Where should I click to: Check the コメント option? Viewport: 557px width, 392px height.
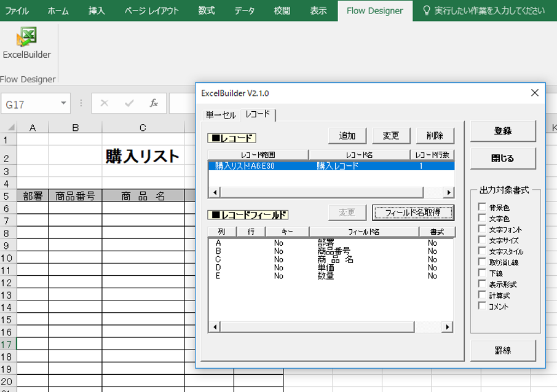point(482,306)
